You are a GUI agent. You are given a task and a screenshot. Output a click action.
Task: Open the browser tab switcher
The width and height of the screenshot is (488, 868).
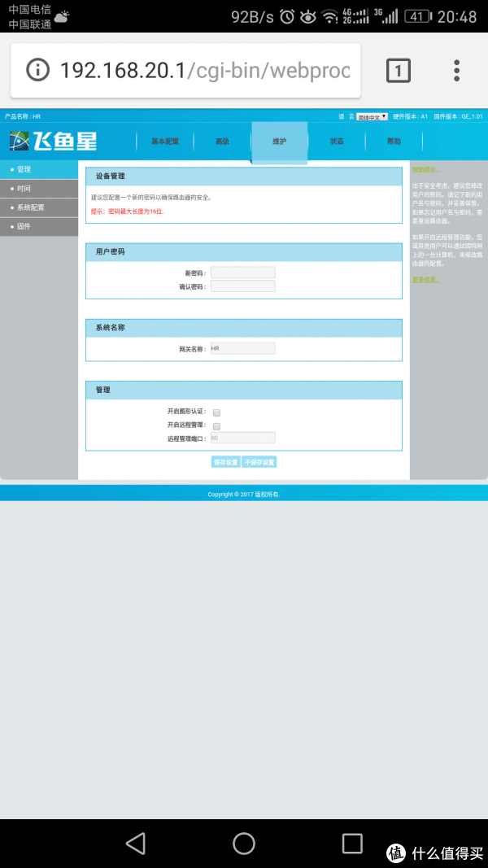(397, 71)
